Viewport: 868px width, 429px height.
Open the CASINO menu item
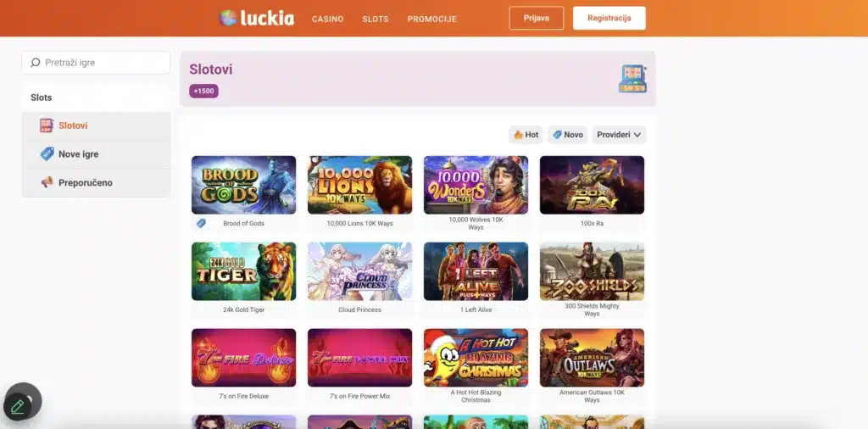pos(328,19)
